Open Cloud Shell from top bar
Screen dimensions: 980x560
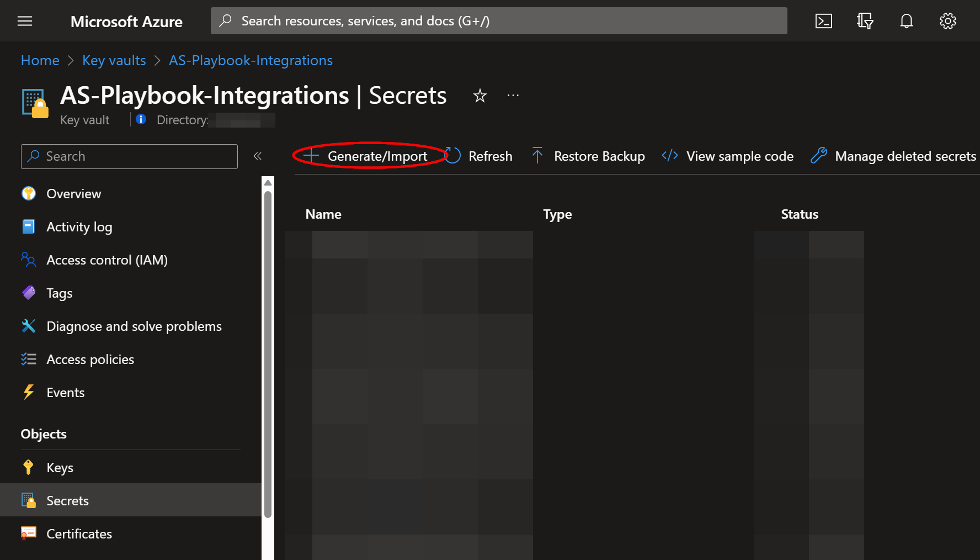pyautogui.click(x=823, y=21)
